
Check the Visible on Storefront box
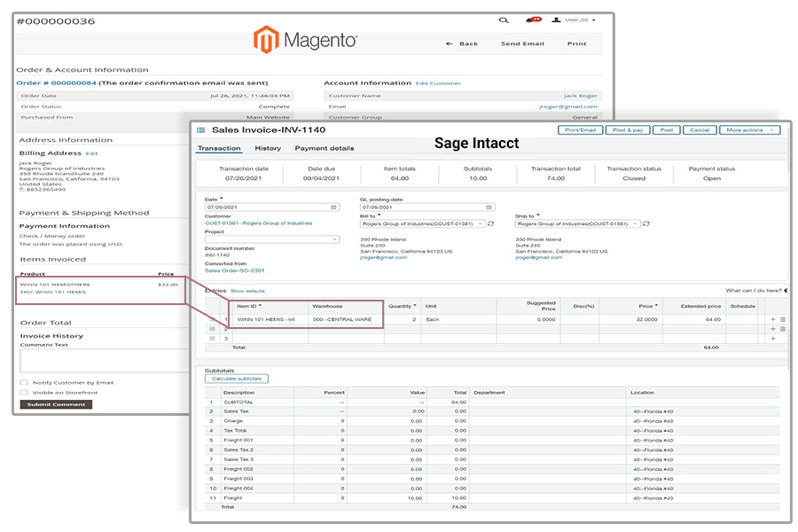tap(24, 392)
